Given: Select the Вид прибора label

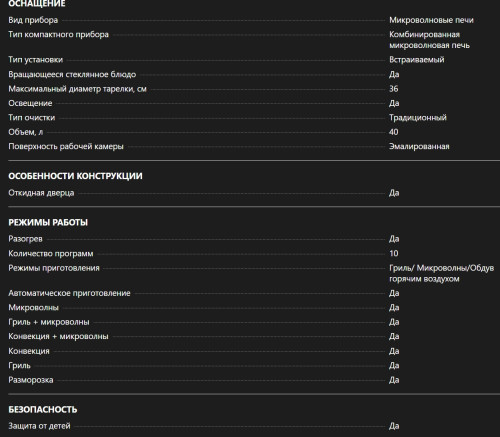Looking at the screenshot, I should coord(33,20).
